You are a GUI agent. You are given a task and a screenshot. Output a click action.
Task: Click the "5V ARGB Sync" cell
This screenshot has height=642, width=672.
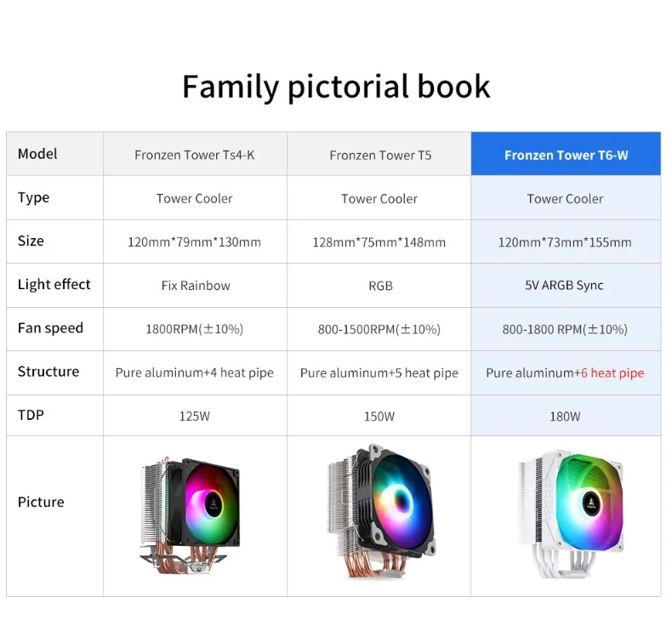tap(565, 286)
